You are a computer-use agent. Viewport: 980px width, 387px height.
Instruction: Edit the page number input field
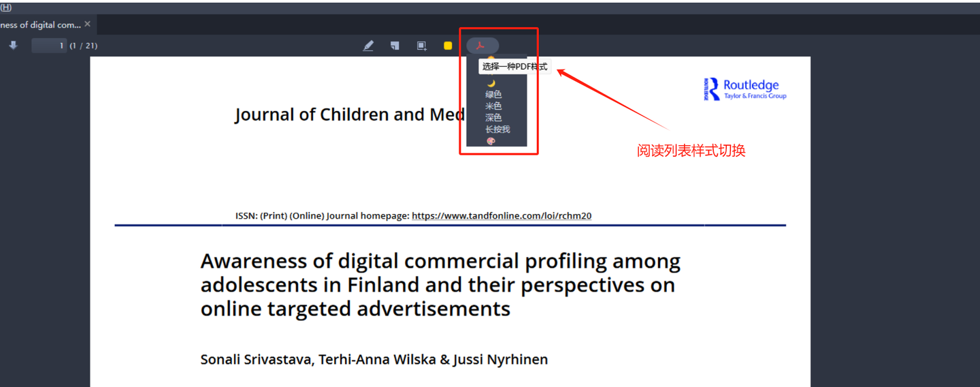pyautogui.click(x=49, y=46)
